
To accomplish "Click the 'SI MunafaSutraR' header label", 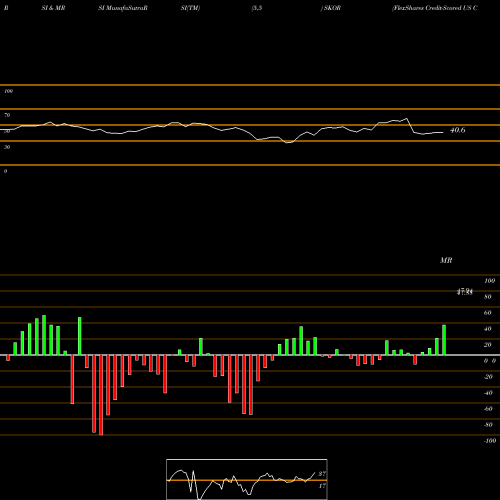I will point(123,8).
